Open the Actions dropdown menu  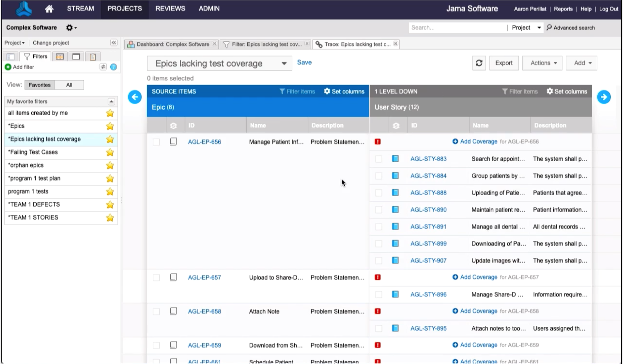tap(543, 63)
